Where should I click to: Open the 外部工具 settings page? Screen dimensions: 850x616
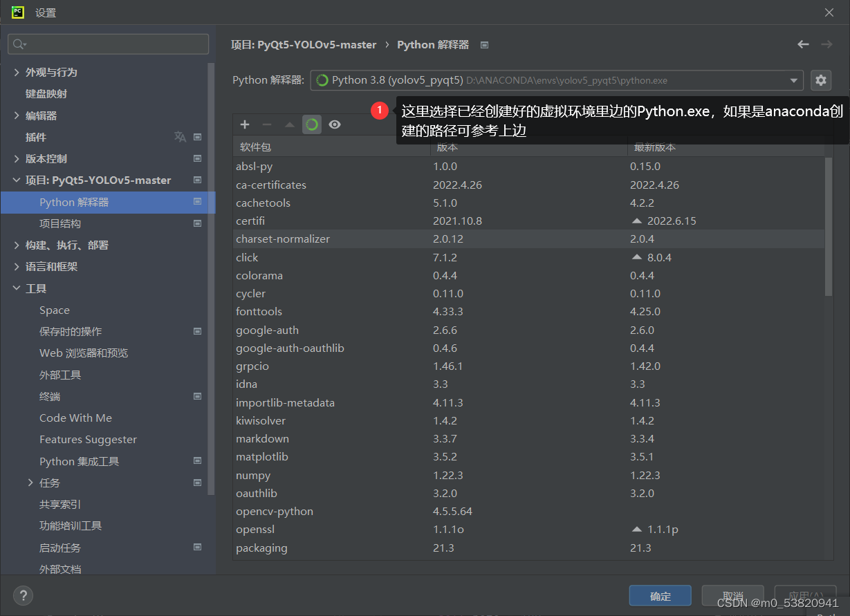(60, 375)
